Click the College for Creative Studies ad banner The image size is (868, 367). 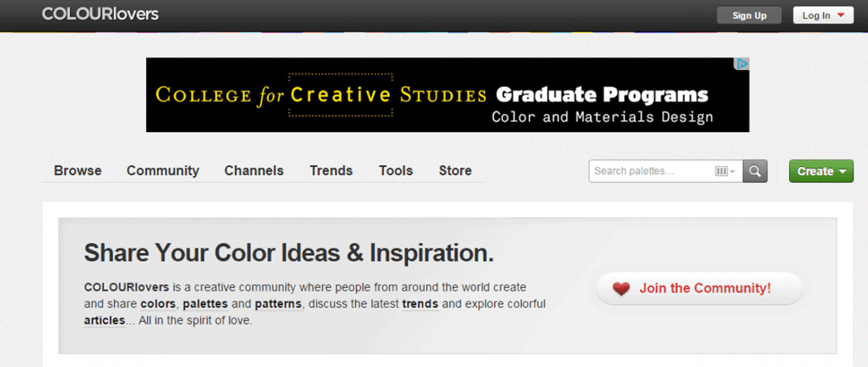tap(448, 95)
